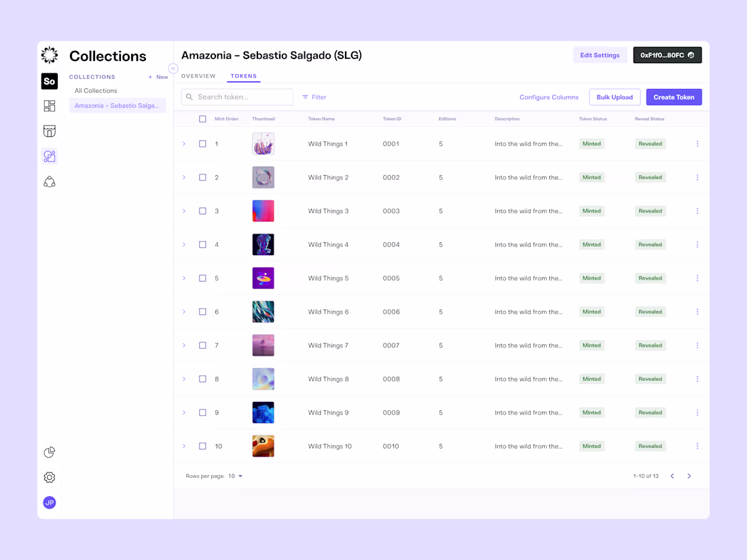Viewport: 747px width, 560px height.
Task: Open the Collections icon in the sidebar
Action: (x=49, y=156)
